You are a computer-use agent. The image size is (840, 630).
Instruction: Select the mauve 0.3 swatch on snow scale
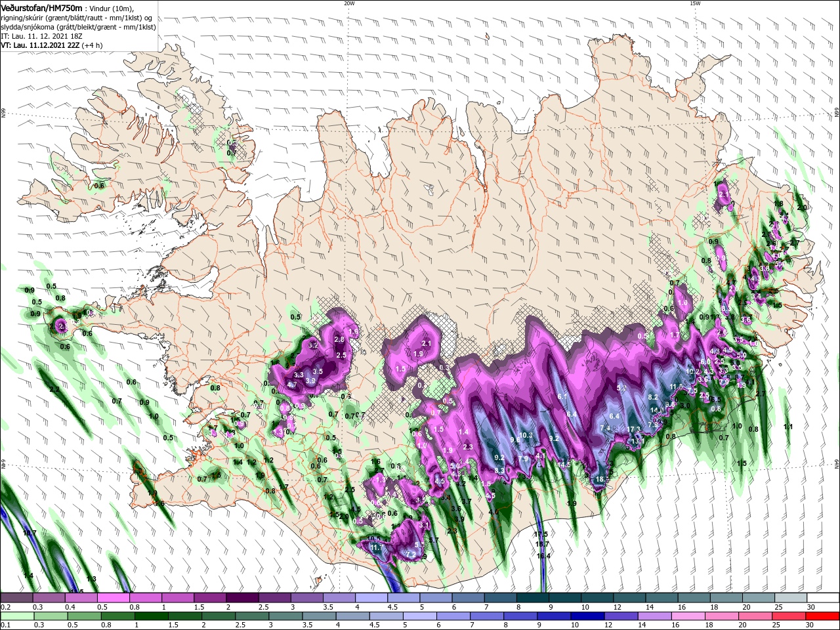click(49, 597)
